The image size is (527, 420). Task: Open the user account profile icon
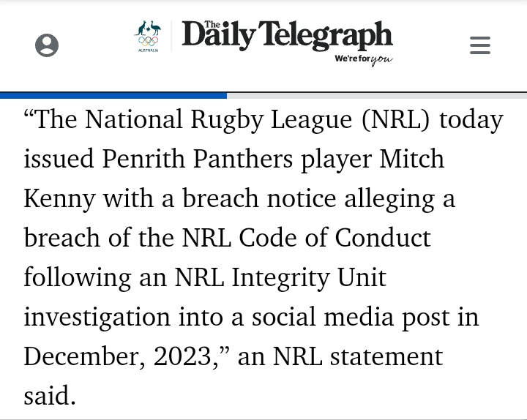point(47,45)
